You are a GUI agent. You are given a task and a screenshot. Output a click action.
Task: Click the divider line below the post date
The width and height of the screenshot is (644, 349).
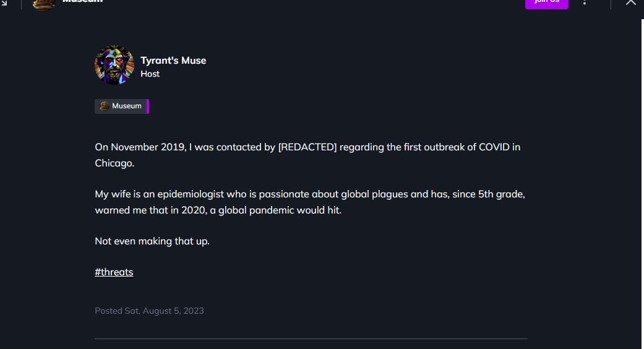click(x=311, y=338)
